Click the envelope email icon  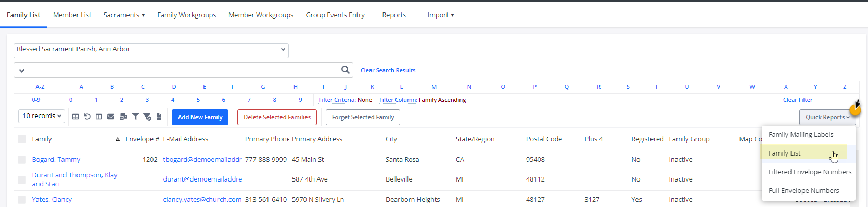[111, 117]
